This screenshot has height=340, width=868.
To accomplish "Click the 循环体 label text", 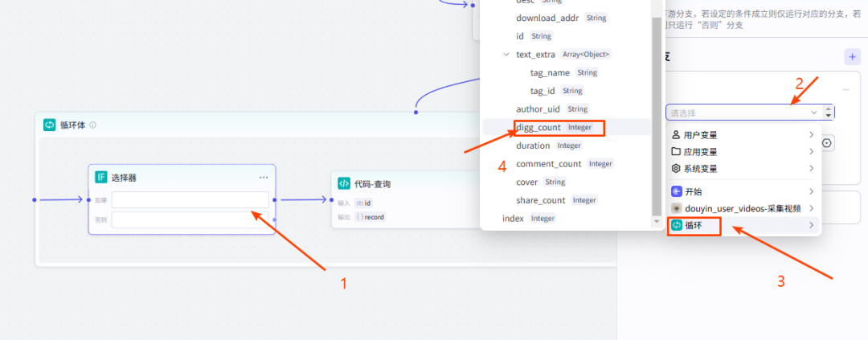I will [72, 125].
